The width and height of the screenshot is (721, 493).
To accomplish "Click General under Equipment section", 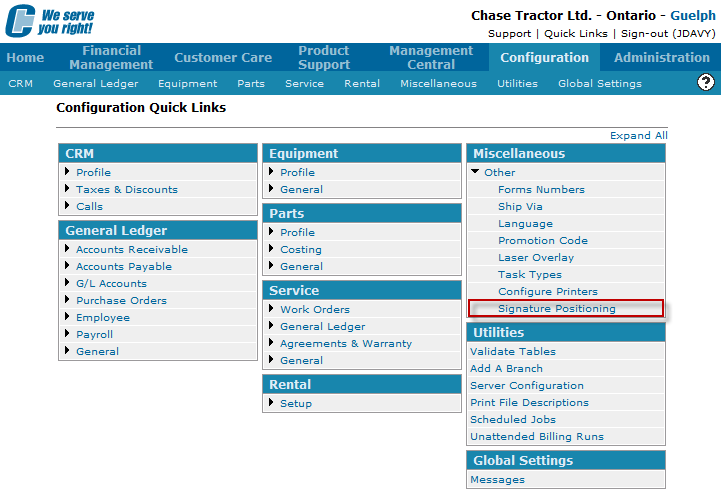I will click(x=301, y=189).
